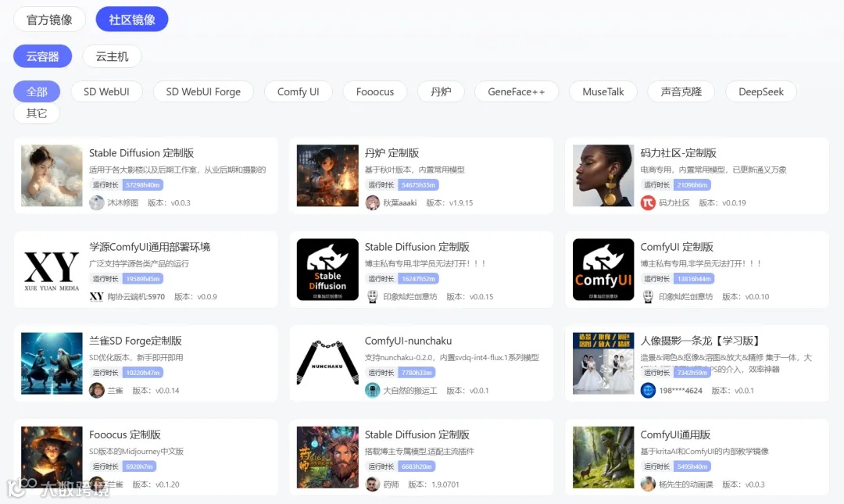This screenshot has width=844, height=504.
Task: Open the ComfyUI-nunchaku title
Action: [x=408, y=341]
